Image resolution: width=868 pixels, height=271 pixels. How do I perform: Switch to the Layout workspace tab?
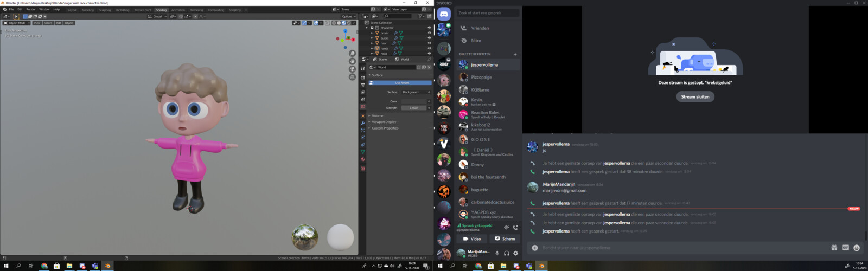coord(72,10)
